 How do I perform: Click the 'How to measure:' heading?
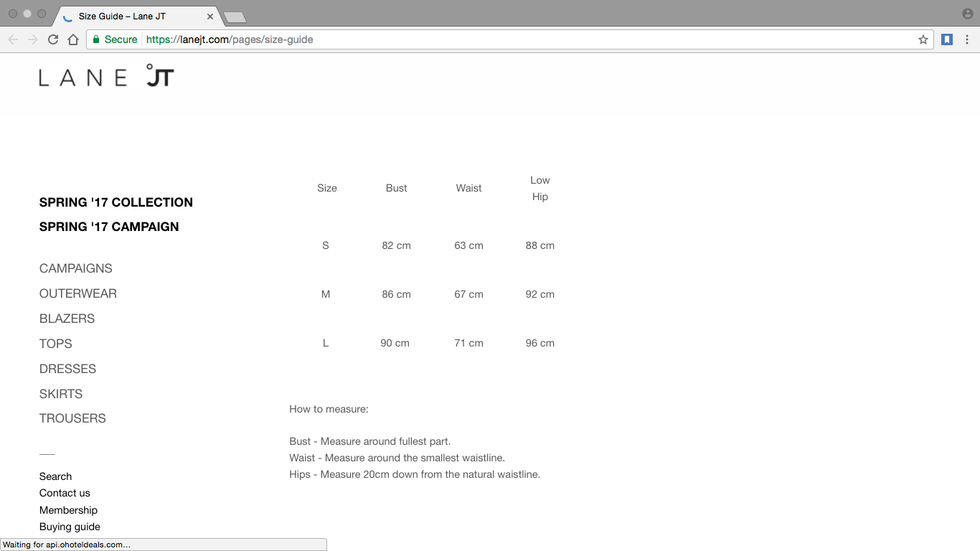tap(329, 409)
